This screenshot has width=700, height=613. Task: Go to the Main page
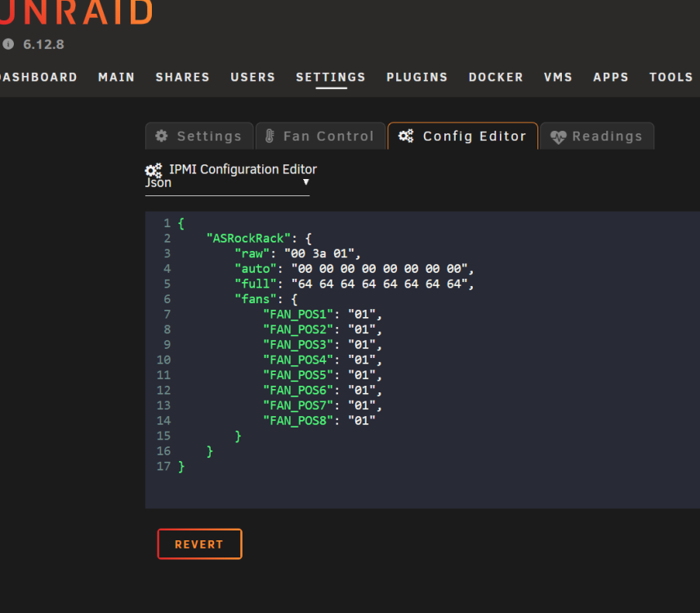(x=117, y=78)
